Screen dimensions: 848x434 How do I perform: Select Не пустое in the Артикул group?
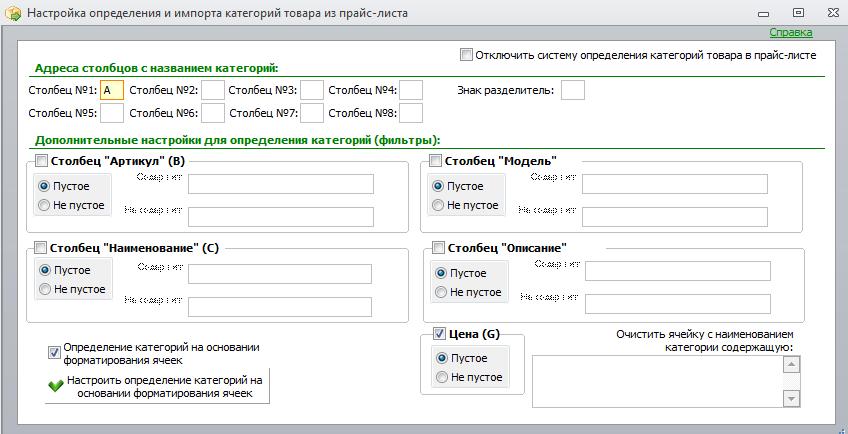pos(44,205)
